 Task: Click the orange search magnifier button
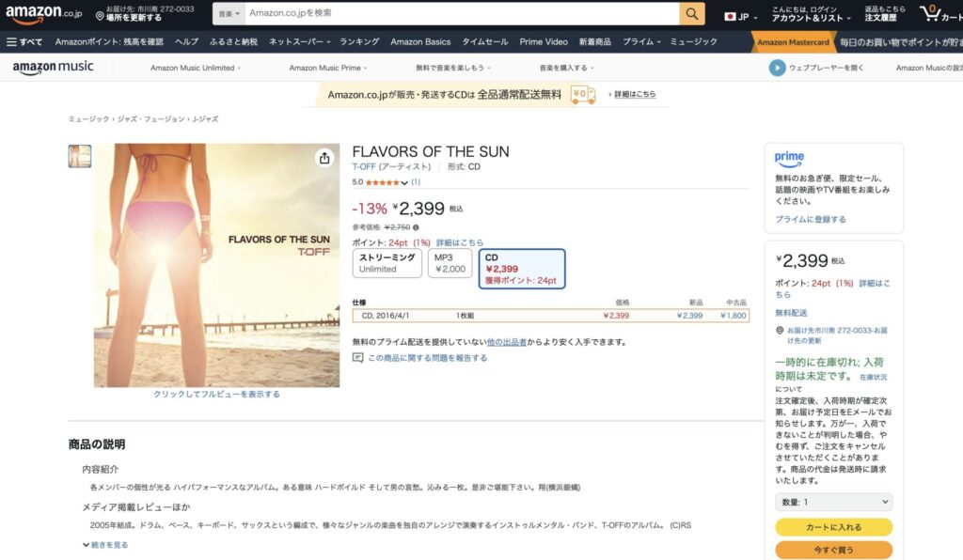692,13
